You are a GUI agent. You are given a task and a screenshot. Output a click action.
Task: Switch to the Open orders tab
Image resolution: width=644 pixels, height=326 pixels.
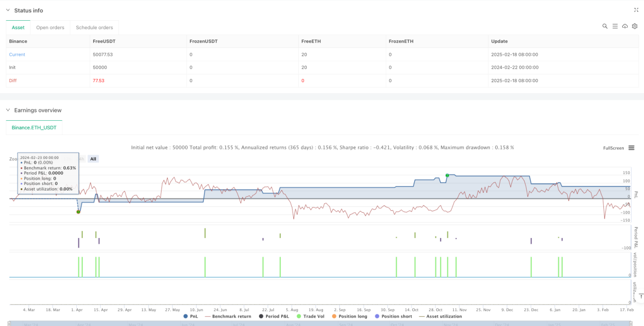pyautogui.click(x=50, y=28)
